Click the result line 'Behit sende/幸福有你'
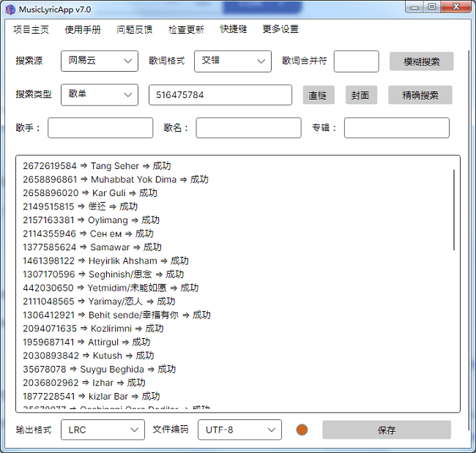Screen dimensions: 476x453 [117, 315]
